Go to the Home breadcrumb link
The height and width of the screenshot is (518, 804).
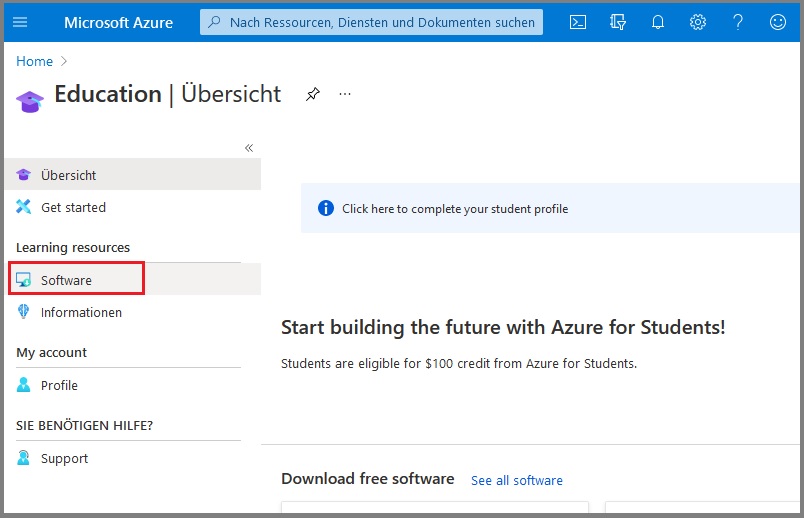tap(34, 61)
